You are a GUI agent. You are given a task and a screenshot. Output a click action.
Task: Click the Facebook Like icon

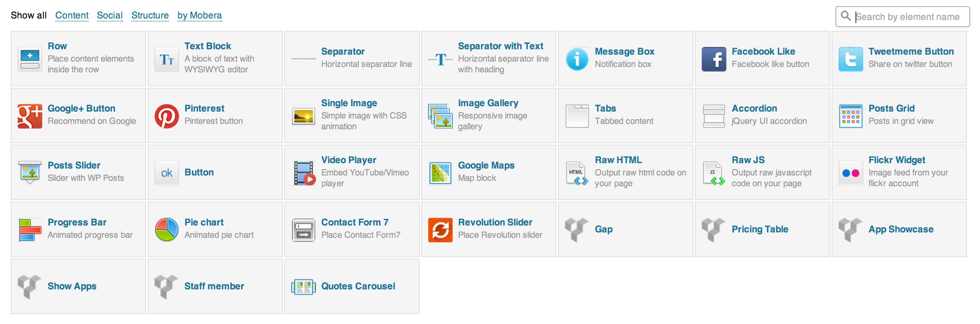click(x=714, y=59)
